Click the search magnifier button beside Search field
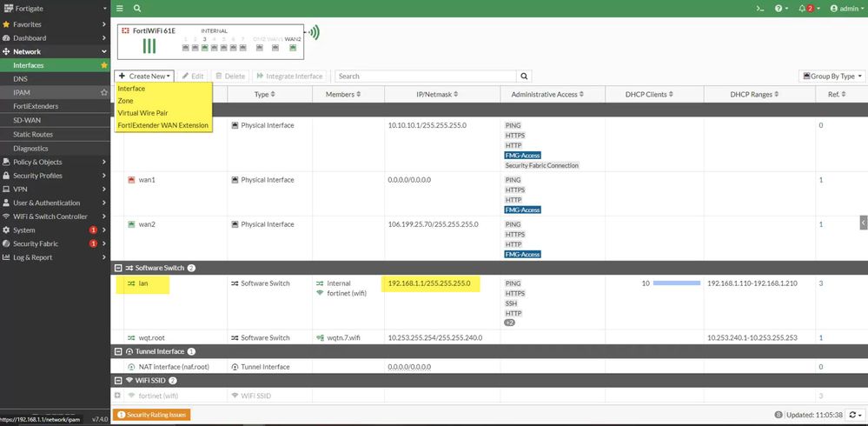 coord(524,77)
